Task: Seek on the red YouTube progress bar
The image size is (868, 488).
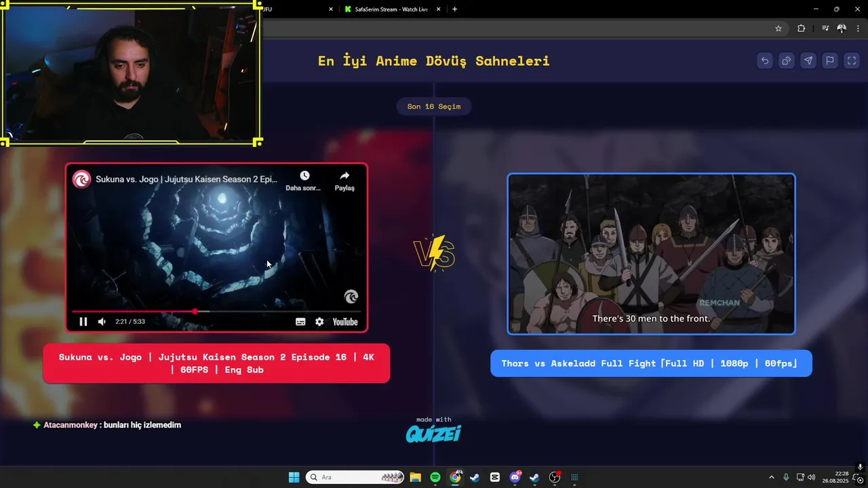Action: [216, 311]
